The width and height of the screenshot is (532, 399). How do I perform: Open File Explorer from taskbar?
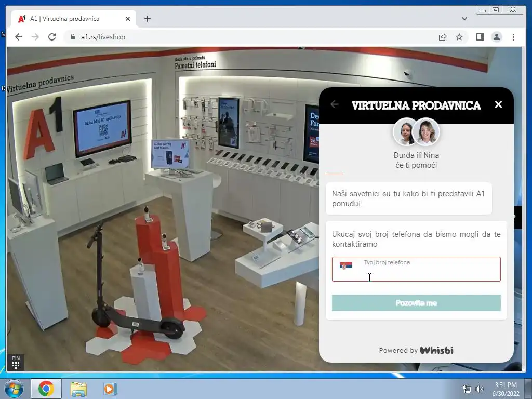click(78, 390)
